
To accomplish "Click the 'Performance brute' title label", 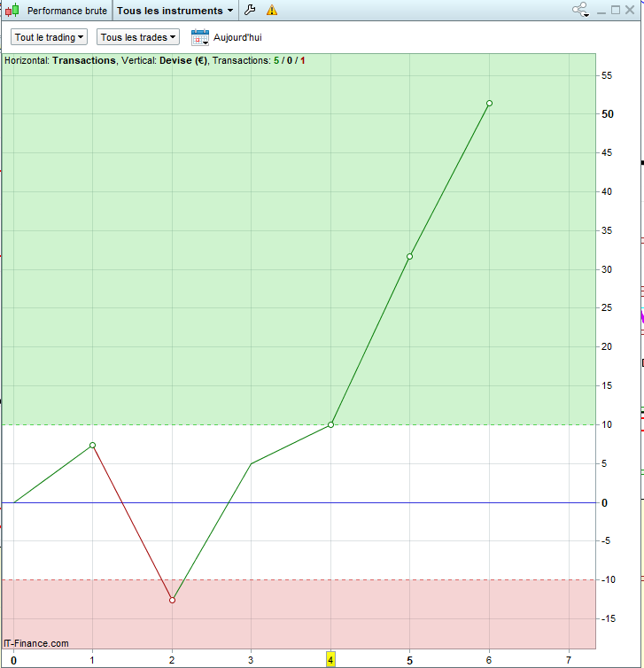I will 66,11.
